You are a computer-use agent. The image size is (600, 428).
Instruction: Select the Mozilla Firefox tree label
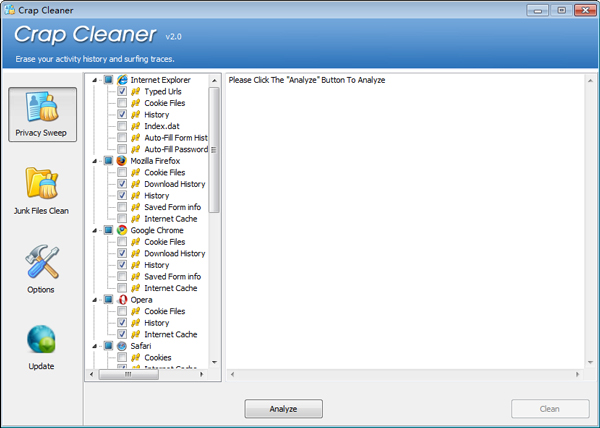(155, 161)
